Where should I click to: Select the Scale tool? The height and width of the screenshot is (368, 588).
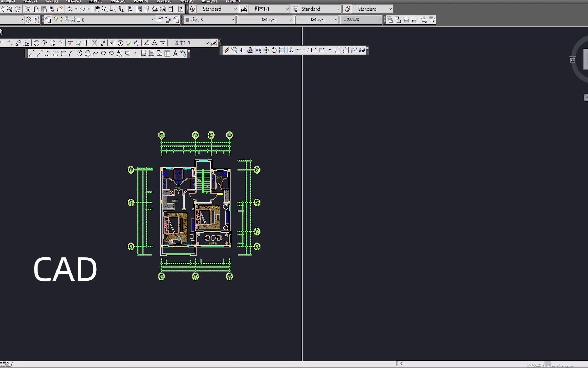(282, 50)
